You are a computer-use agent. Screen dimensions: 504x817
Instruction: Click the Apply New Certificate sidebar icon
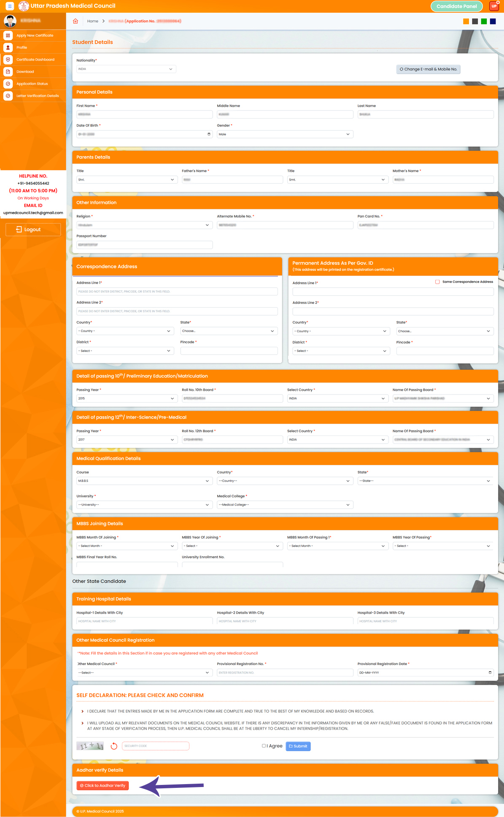(8, 35)
